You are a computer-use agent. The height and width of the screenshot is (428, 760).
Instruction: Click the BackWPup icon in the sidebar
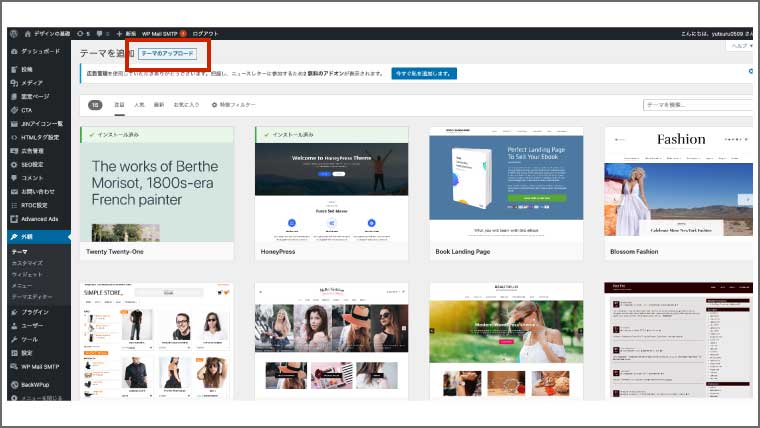(14, 384)
